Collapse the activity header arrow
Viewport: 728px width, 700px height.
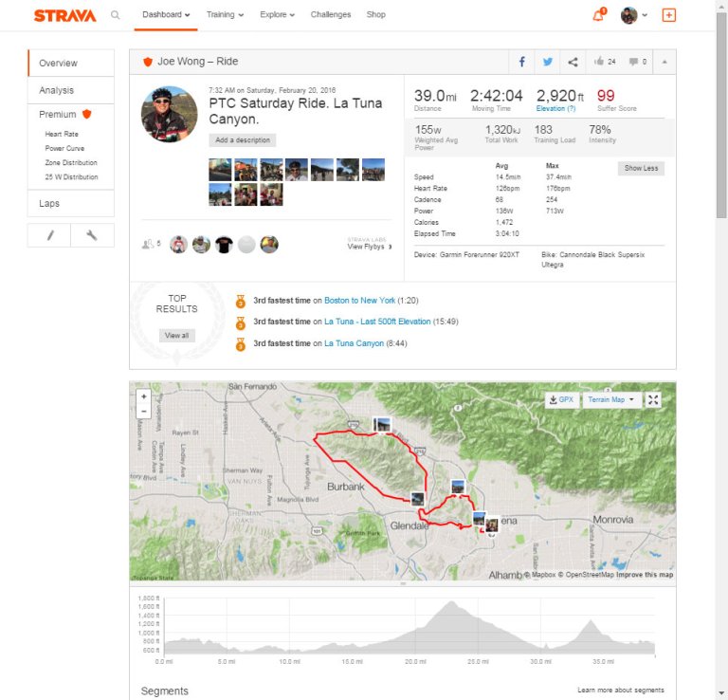coord(664,62)
